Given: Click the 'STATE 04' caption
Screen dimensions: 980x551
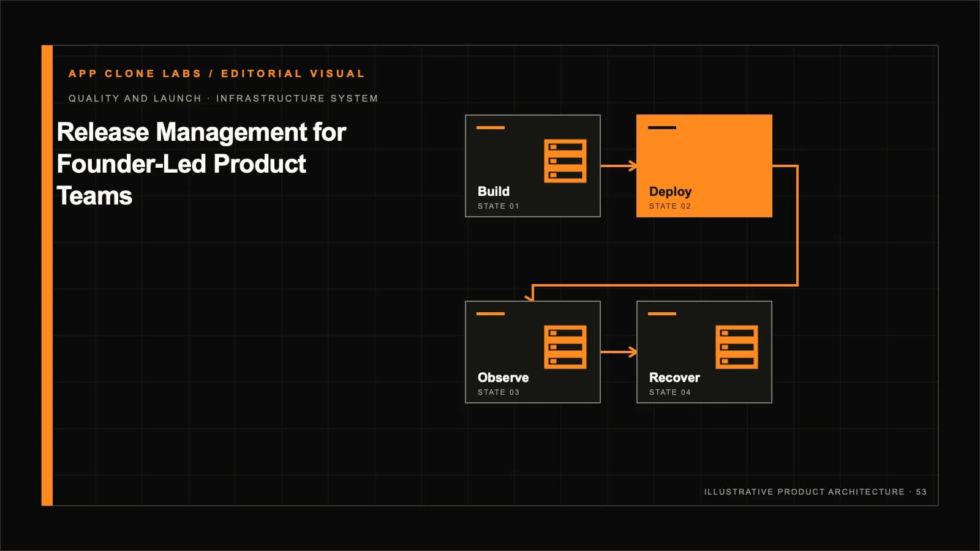Looking at the screenshot, I should (x=670, y=392).
